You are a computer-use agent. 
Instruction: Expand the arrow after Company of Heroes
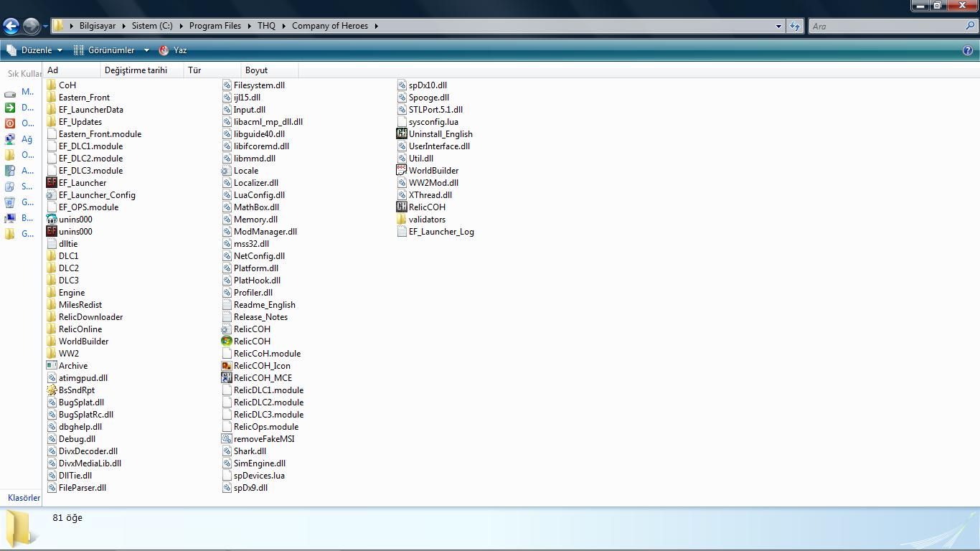pos(376,26)
